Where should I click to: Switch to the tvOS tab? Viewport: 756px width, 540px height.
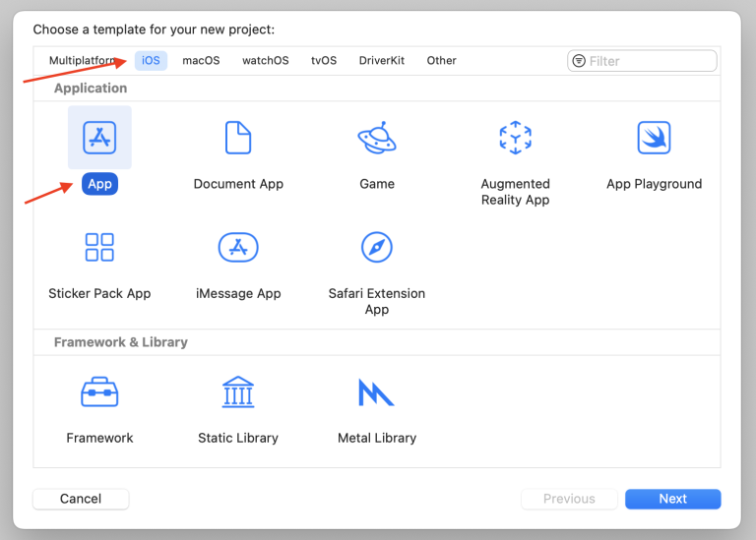324,61
